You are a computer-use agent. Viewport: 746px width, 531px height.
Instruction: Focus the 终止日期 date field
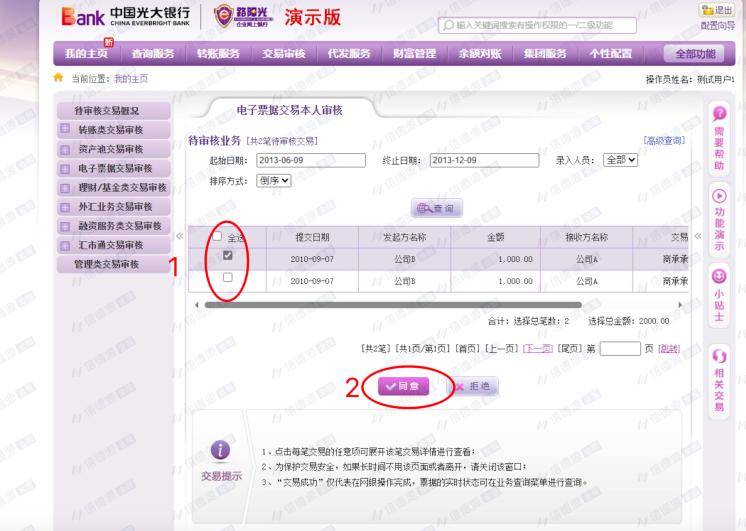[x=484, y=160]
